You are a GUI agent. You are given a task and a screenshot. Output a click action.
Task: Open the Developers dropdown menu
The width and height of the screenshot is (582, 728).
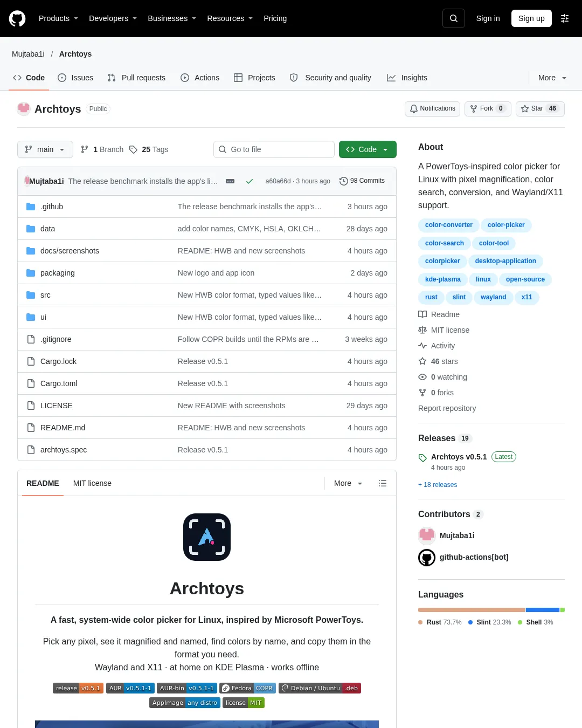[113, 18]
